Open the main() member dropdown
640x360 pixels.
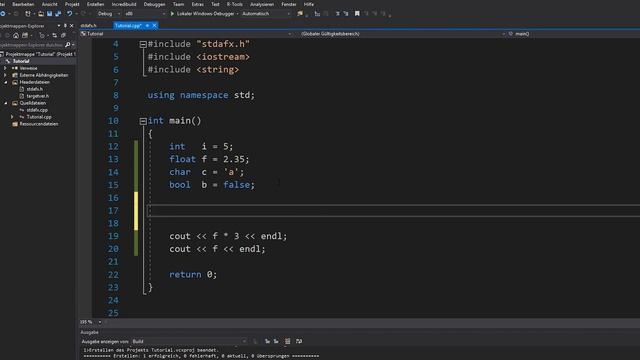[573, 34]
